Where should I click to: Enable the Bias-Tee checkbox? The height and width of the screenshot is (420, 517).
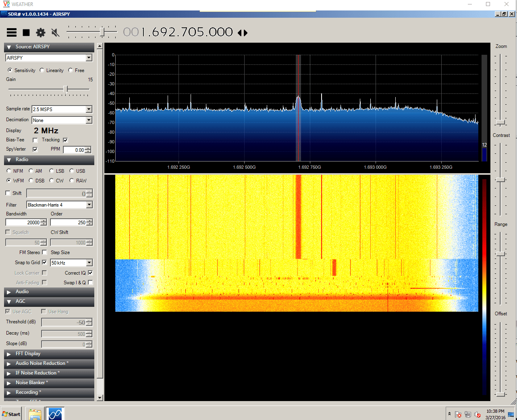point(35,140)
